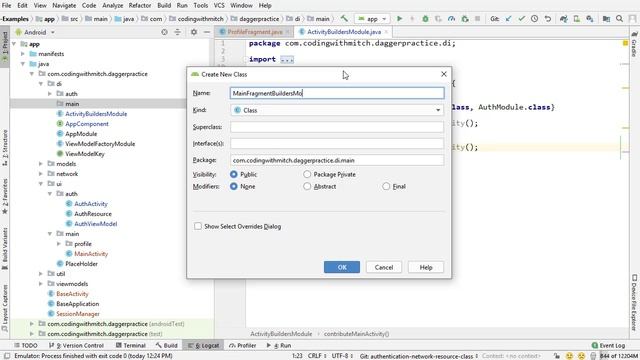Click the Superclass input field
Image resolution: width=640 pixels, height=360 pixels.
[337, 127]
